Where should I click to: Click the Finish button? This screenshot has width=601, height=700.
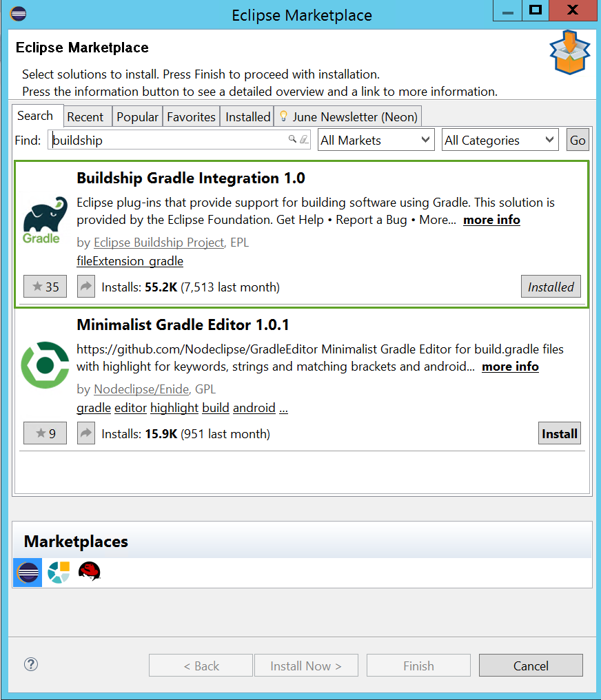(x=418, y=665)
